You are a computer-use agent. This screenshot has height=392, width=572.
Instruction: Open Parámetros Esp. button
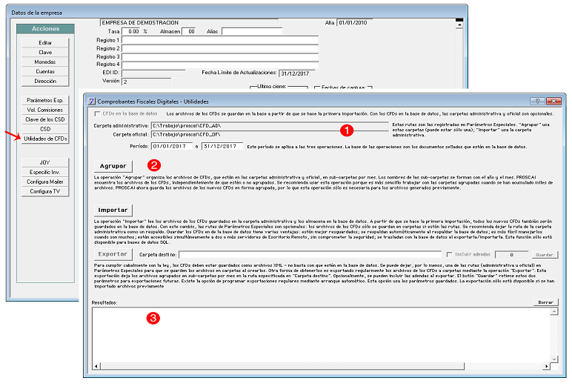pos(45,100)
